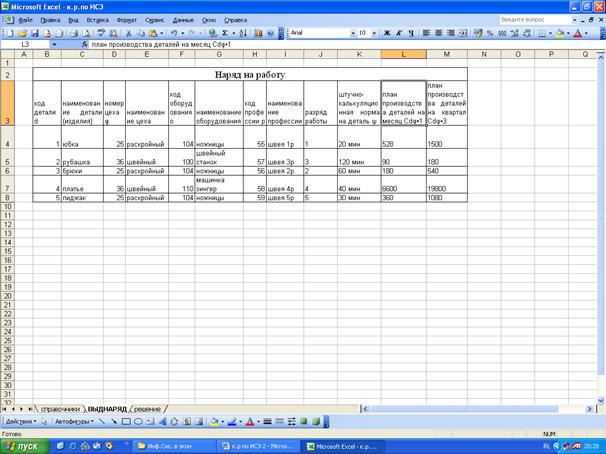Image resolution: width=606 pixels, height=454 pixels.
Task: Toggle align right
Action: (451, 34)
